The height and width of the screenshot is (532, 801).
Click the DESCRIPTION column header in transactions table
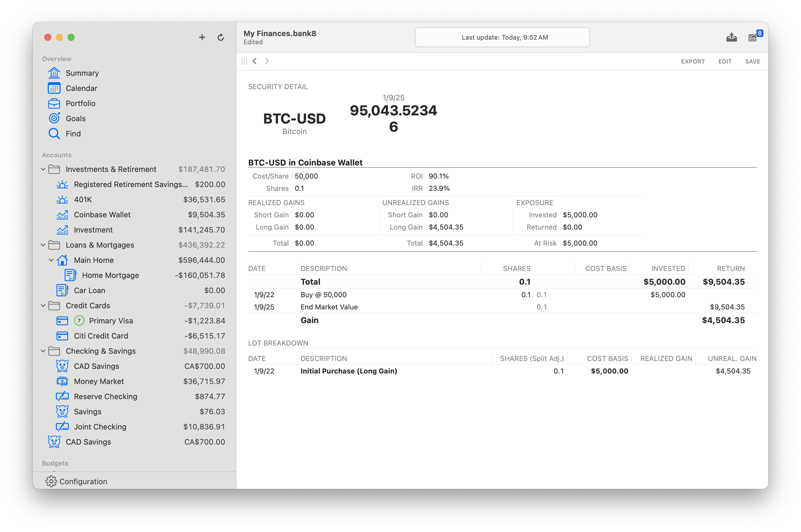(x=324, y=269)
